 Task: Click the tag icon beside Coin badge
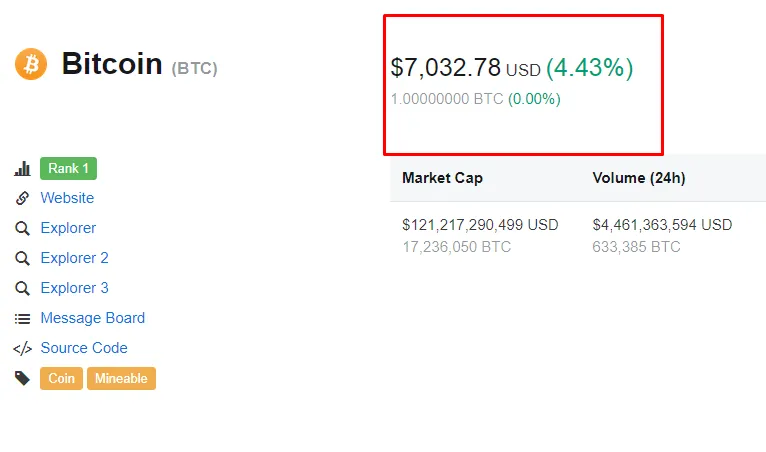[22, 378]
